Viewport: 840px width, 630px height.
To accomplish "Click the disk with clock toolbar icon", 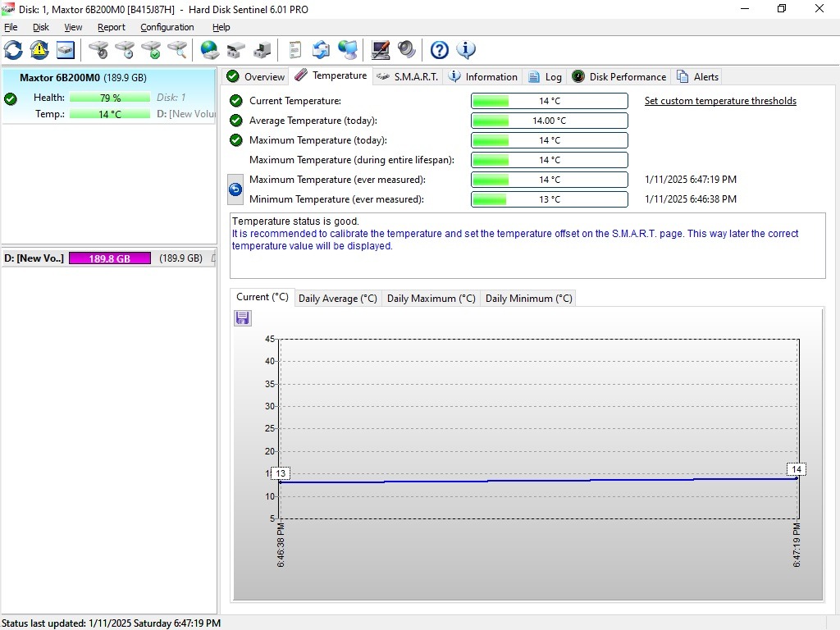I will (x=125, y=50).
